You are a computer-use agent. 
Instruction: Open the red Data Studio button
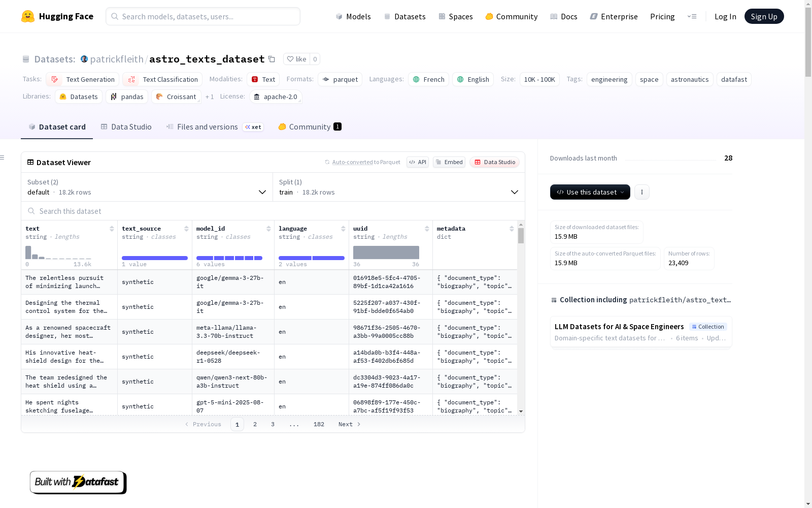tap(495, 162)
